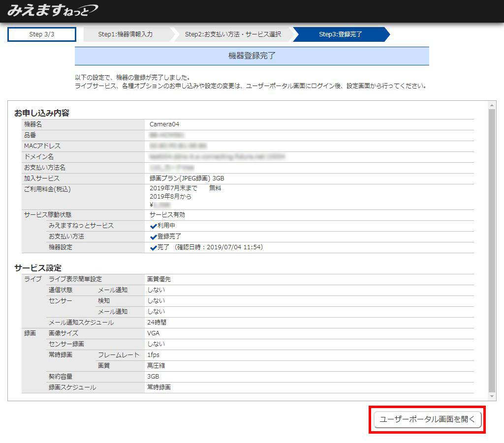504x443 pixels.
Task: Click the 常時録画 schedule value
Action: coord(159,387)
